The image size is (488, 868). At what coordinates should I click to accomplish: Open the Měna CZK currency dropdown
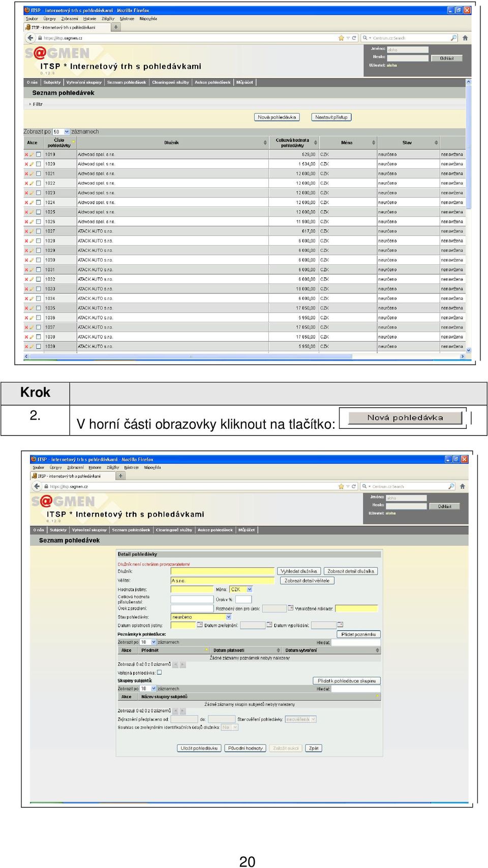[x=241, y=589]
